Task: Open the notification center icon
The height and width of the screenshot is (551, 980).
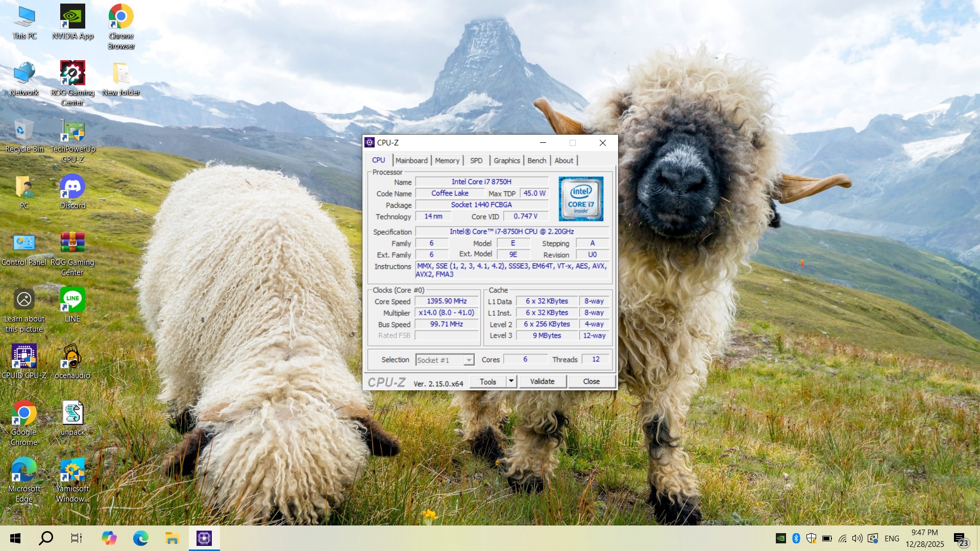Action: pyautogui.click(x=960, y=538)
